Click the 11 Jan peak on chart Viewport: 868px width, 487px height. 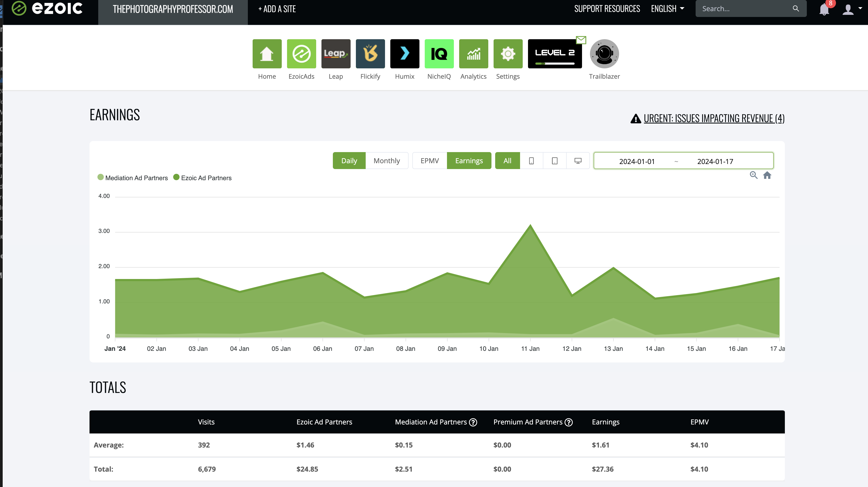coord(530,225)
